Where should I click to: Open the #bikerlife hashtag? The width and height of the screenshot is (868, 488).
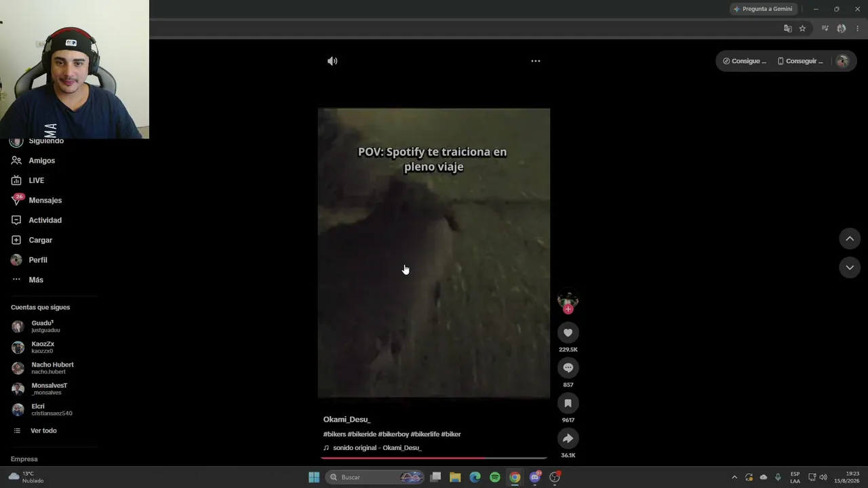click(x=425, y=434)
